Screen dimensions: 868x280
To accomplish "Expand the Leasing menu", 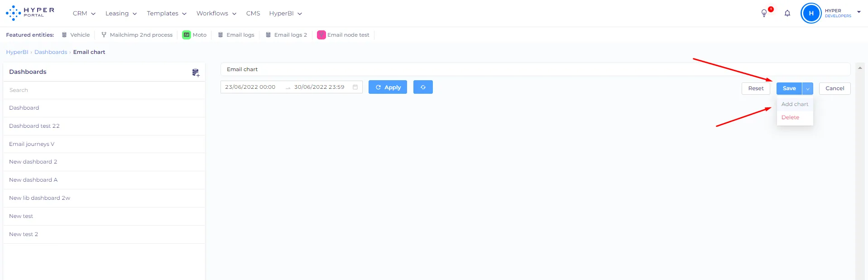I will coord(121,14).
